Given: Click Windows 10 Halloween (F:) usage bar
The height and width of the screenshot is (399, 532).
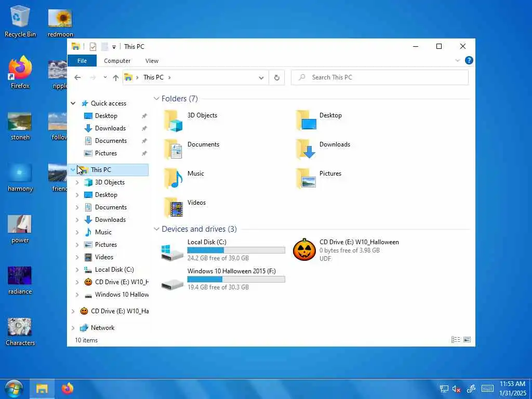Looking at the screenshot, I should pos(236,279).
